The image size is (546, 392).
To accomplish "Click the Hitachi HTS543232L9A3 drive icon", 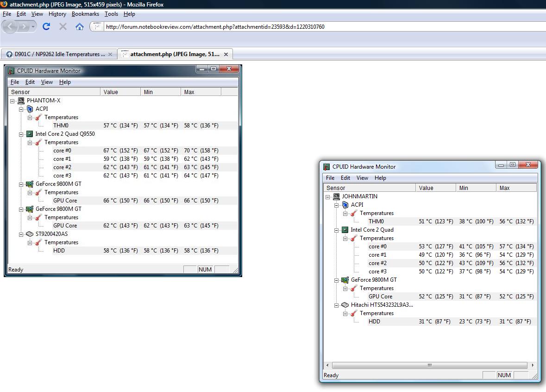I will 345,305.
